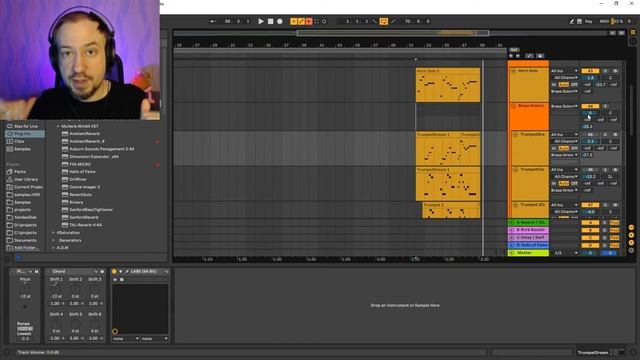Click the Stop transport button
The height and width of the screenshot is (360, 640).
270,21
